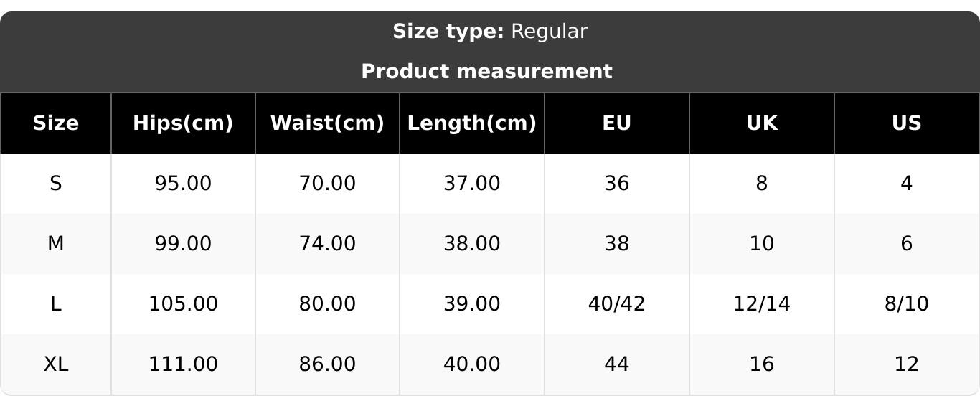
Task: Click the 12/14 UK size cell
Action: 761,304
